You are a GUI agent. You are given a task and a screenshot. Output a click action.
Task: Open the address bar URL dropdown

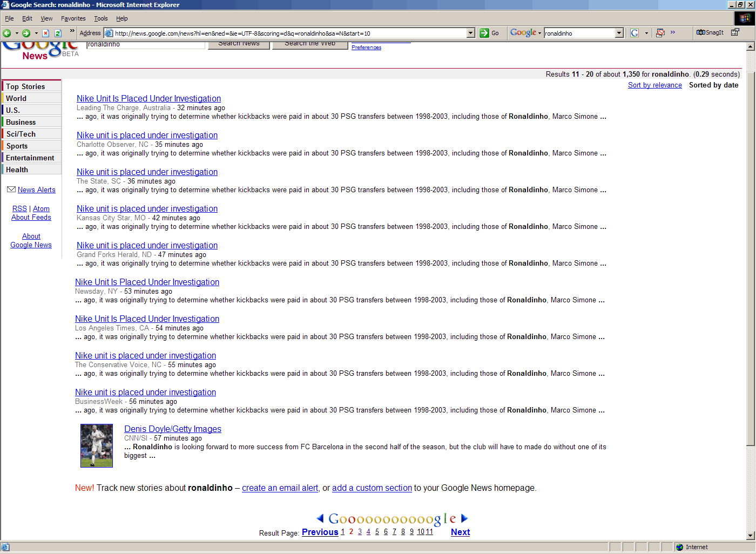pos(471,33)
